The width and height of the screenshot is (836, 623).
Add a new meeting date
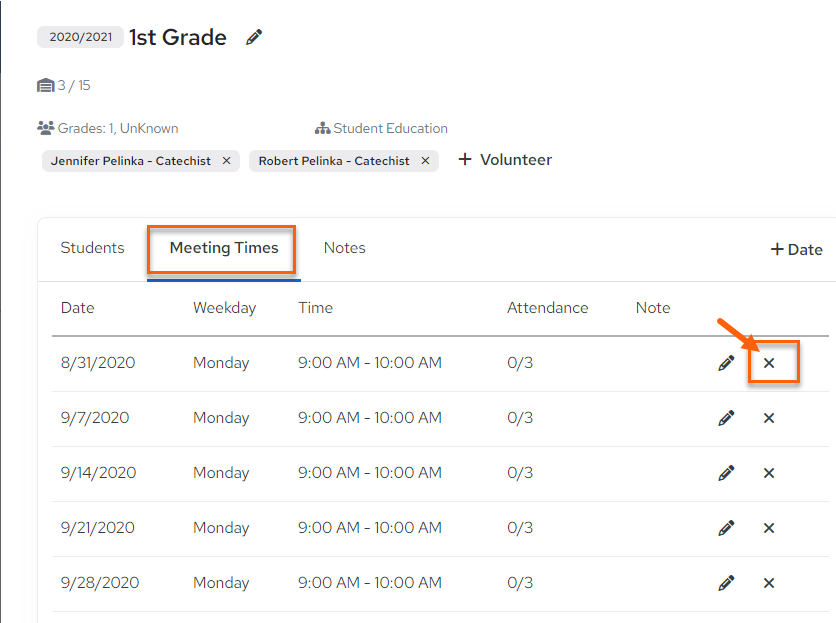[797, 250]
